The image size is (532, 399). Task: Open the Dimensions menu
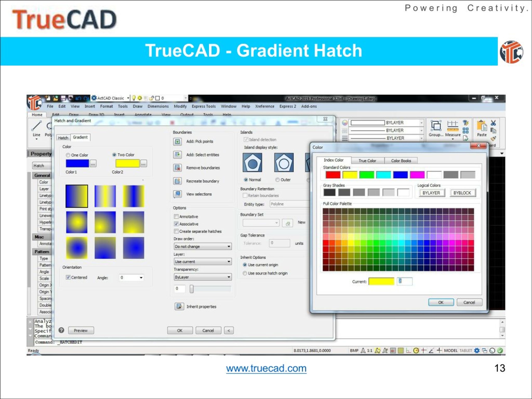click(x=158, y=106)
